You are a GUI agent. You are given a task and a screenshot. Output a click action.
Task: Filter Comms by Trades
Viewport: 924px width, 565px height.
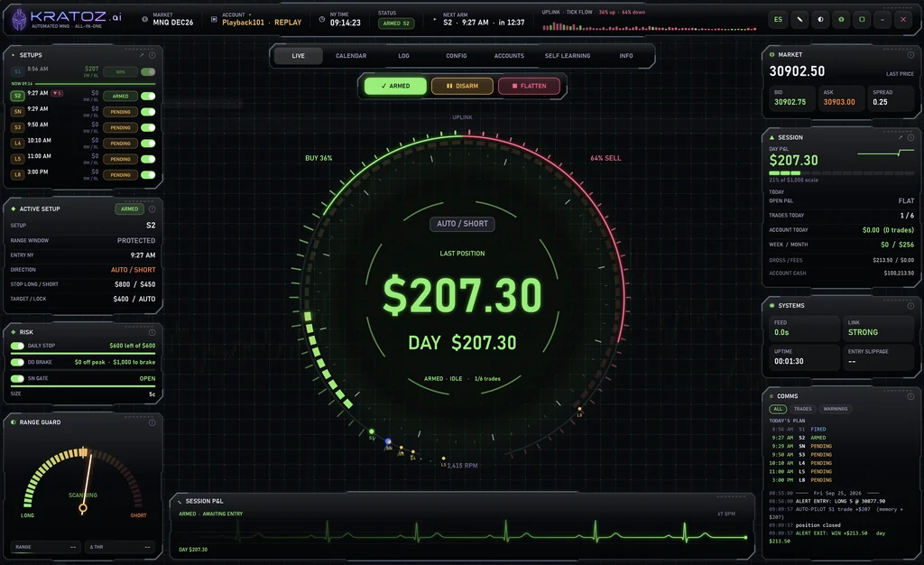pyautogui.click(x=802, y=409)
